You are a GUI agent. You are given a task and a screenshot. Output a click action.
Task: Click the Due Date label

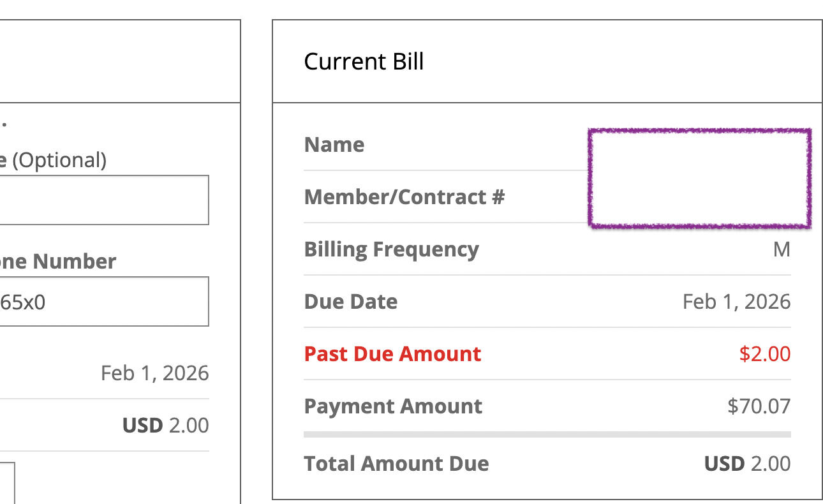pyautogui.click(x=351, y=302)
